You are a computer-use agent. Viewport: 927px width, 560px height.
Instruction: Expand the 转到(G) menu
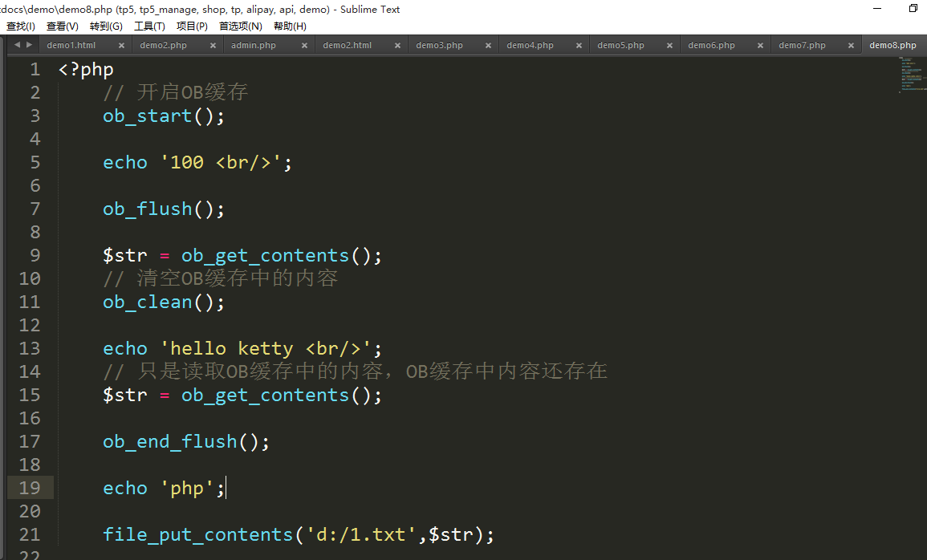(x=106, y=26)
